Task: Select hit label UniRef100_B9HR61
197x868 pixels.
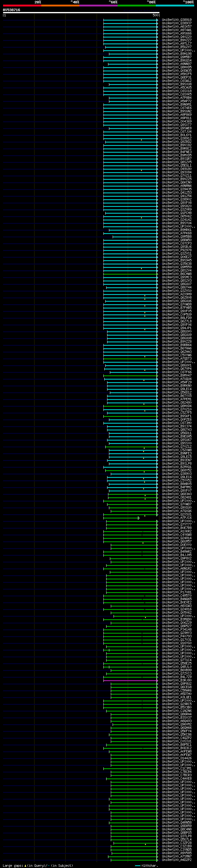Action: click(x=176, y=230)
